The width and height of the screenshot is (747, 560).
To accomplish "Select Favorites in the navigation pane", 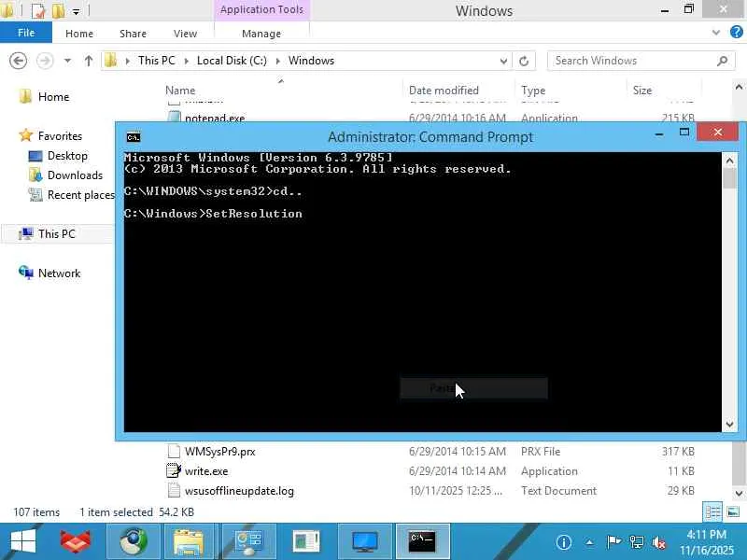I will click(x=60, y=136).
